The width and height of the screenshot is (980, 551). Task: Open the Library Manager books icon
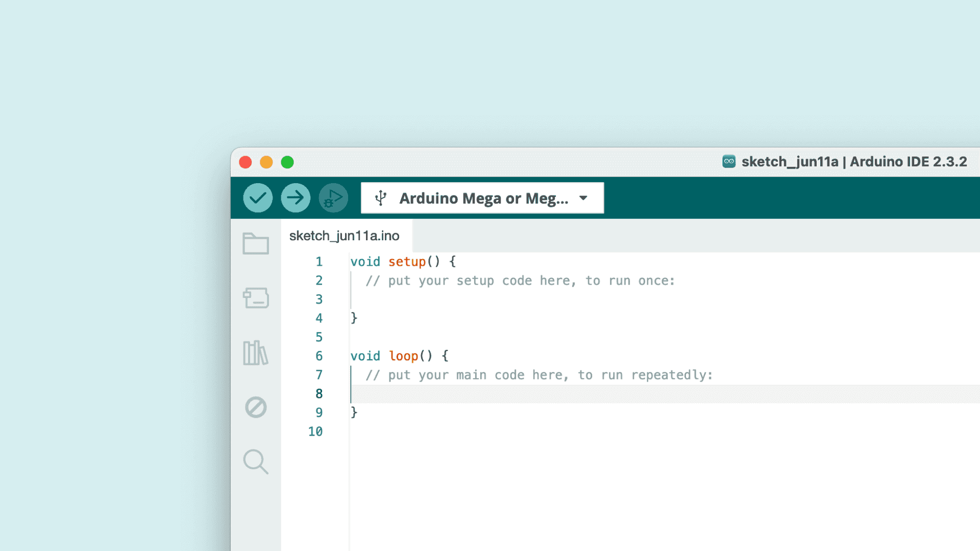coord(256,353)
